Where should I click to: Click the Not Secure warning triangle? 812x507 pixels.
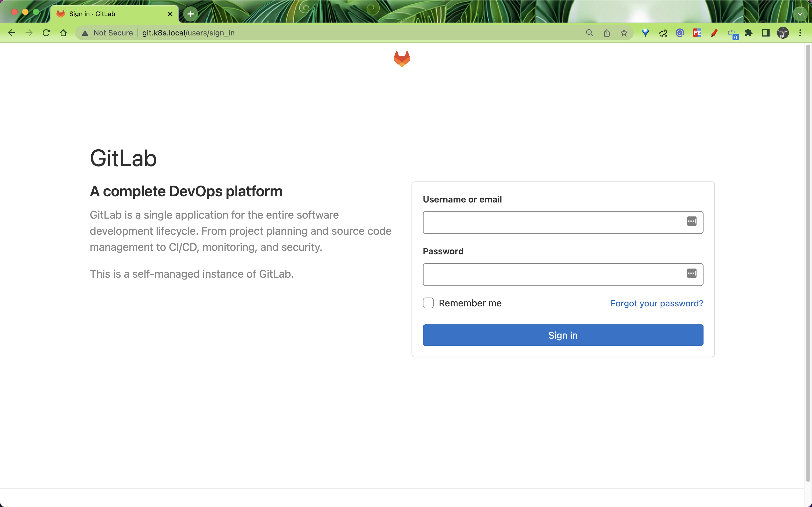point(85,33)
